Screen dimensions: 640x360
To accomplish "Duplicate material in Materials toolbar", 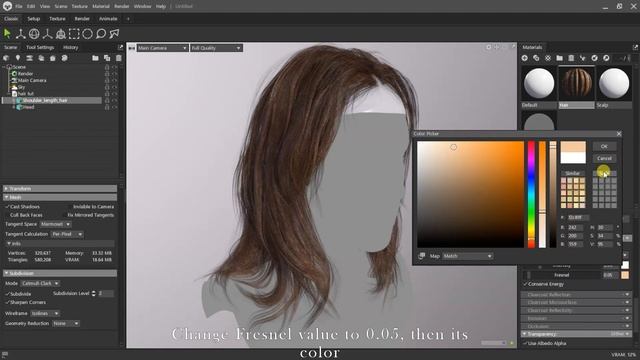I will (536, 58).
